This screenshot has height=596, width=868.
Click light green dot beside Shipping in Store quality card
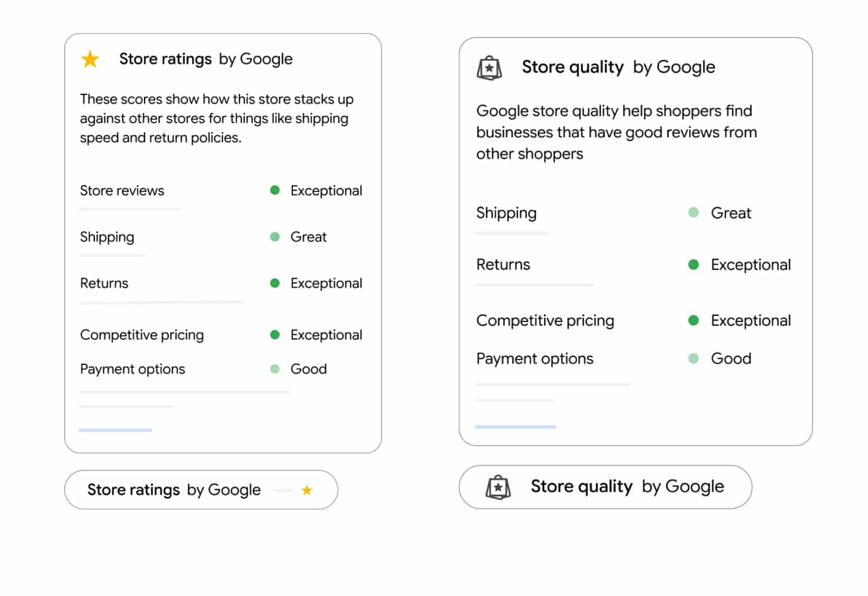(693, 213)
